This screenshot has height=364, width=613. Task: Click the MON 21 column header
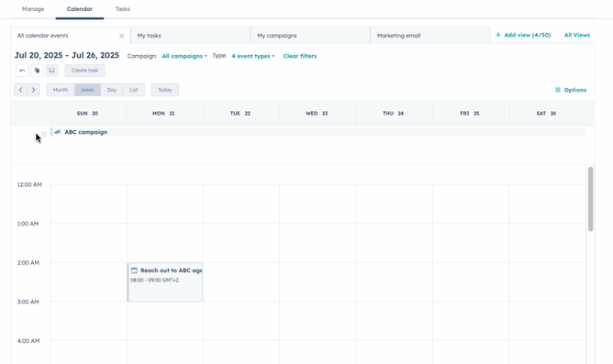164,114
